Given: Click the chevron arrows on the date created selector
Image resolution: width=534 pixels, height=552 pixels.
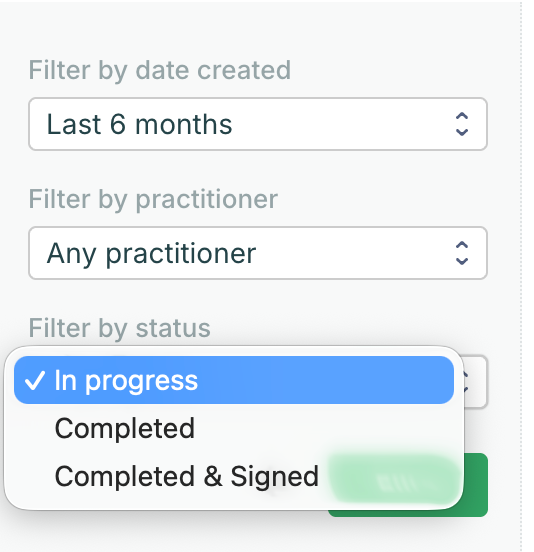Looking at the screenshot, I should tap(462, 124).
